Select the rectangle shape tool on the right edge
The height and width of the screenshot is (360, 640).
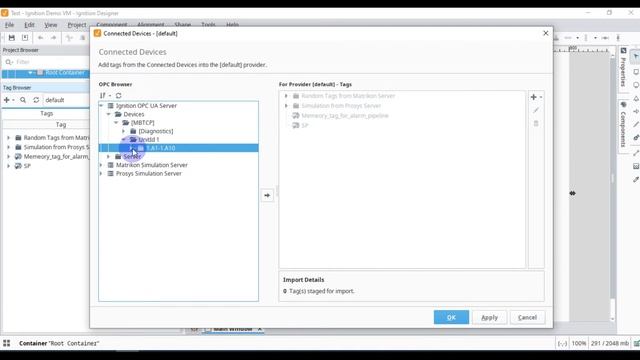(636, 72)
